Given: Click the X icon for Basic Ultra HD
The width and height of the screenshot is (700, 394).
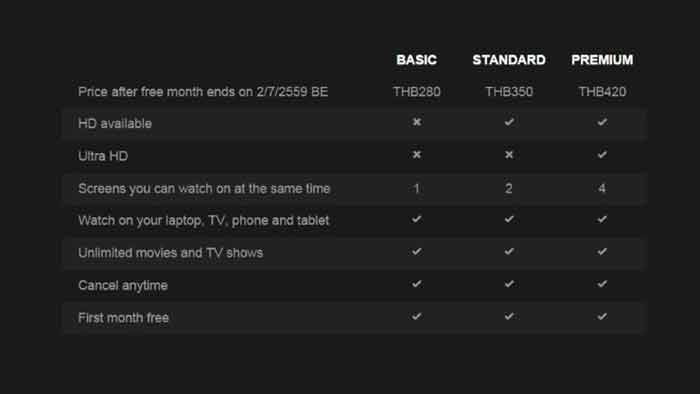Looking at the screenshot, I should (x=417, y=154).
